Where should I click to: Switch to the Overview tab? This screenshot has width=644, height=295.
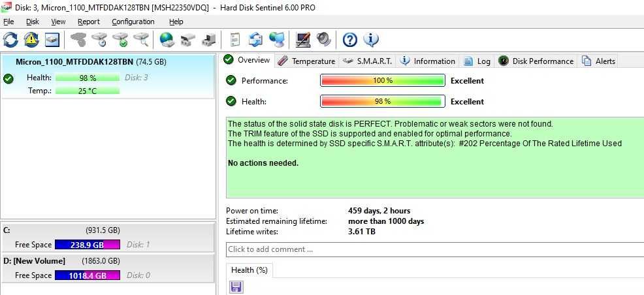click(x=248, y=60)
